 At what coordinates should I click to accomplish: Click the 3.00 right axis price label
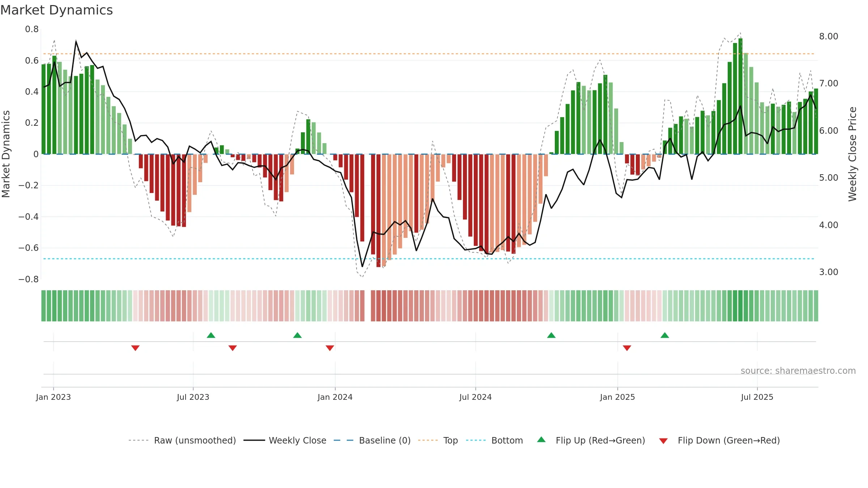coord(829,272)
